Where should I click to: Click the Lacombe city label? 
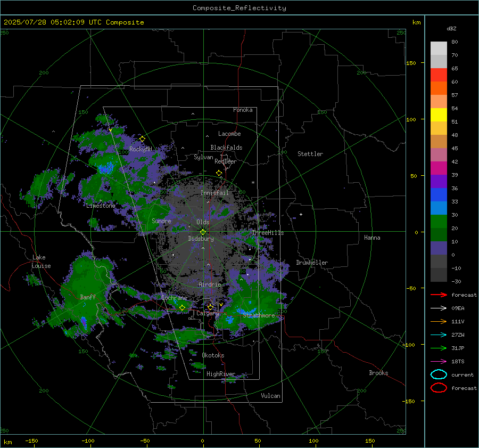click(x=229, y=134)
